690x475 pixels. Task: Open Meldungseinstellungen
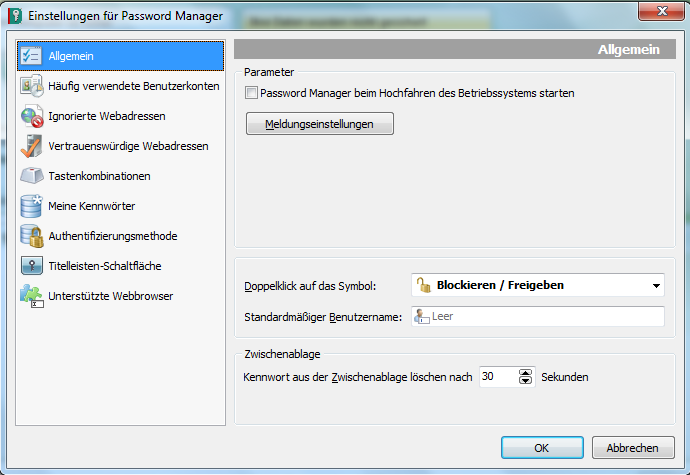[320, 124]
